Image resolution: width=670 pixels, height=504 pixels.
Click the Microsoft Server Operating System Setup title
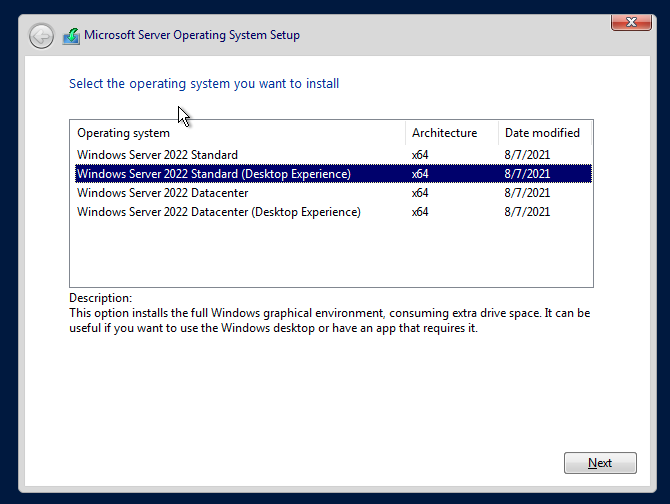coord(192,35)
